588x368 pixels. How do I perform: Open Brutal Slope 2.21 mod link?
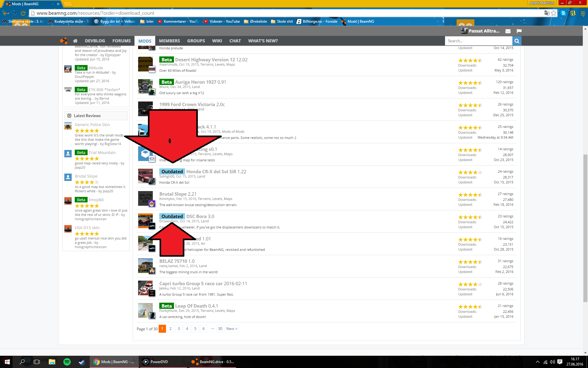click(173, 194)
